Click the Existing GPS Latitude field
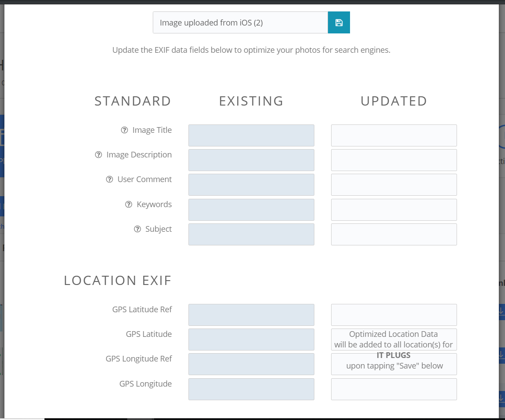The height and width of the screenshot is (420, 505). pos(251,340)
